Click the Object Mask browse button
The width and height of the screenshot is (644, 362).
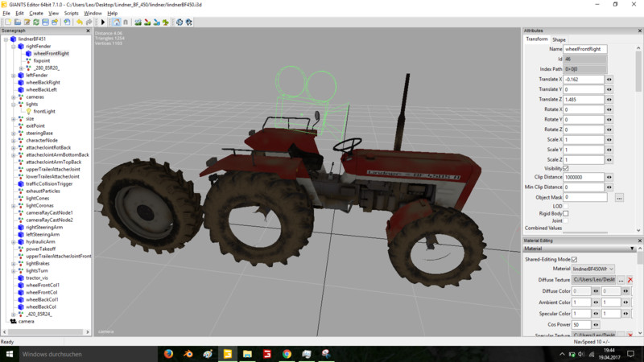pos(619,197)
